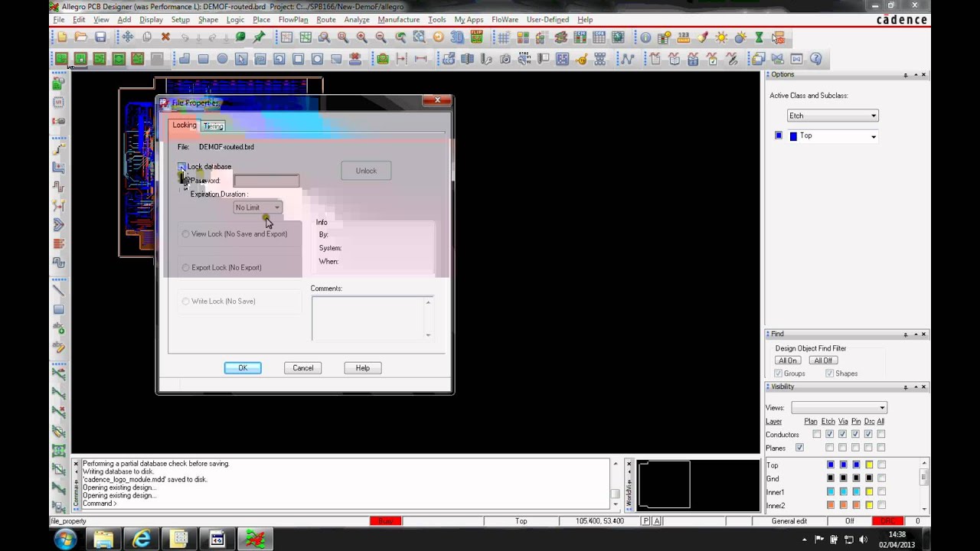The height and width of the screenshot is (551, 980).
Task: Open the Shape menu
Action: point(207,19)
